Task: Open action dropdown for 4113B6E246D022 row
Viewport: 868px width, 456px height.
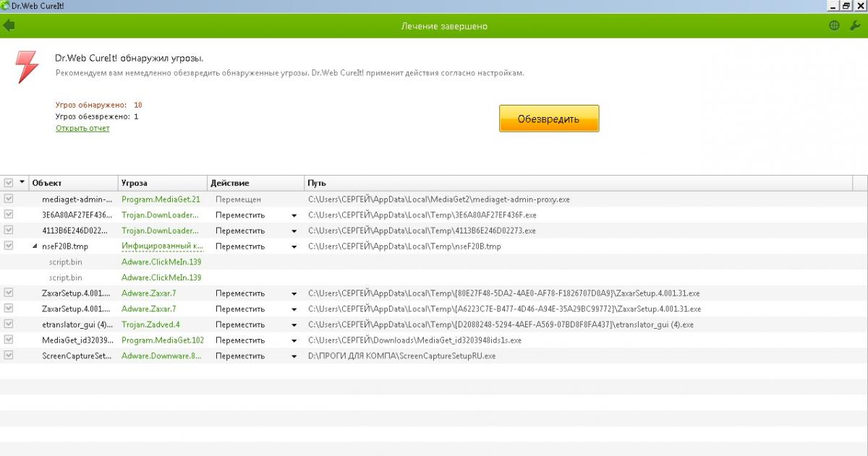Action: pos(294,231)
